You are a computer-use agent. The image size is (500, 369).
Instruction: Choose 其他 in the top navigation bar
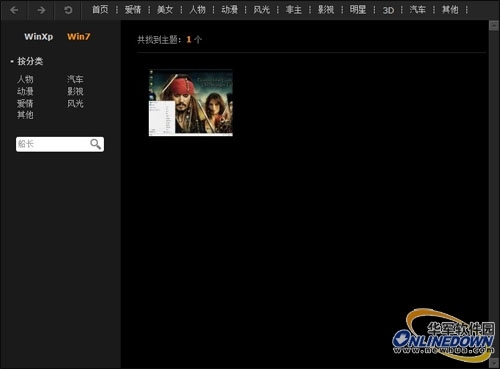pos(450,10)
